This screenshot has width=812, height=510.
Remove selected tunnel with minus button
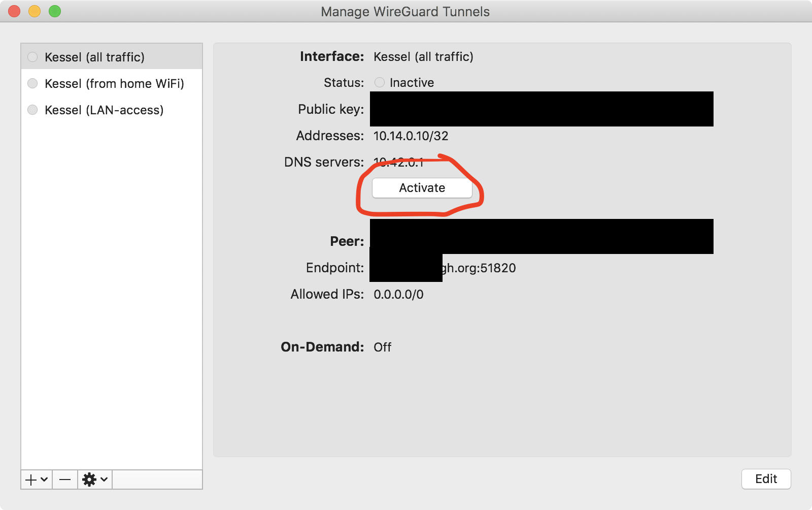(x=65, y=480)
